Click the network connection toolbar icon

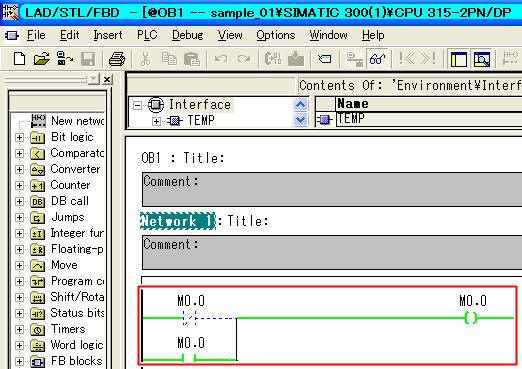point(354,59)
